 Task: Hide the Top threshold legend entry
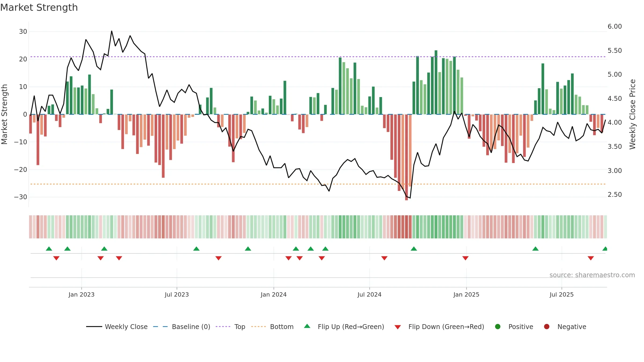click(x=230, y=327)
